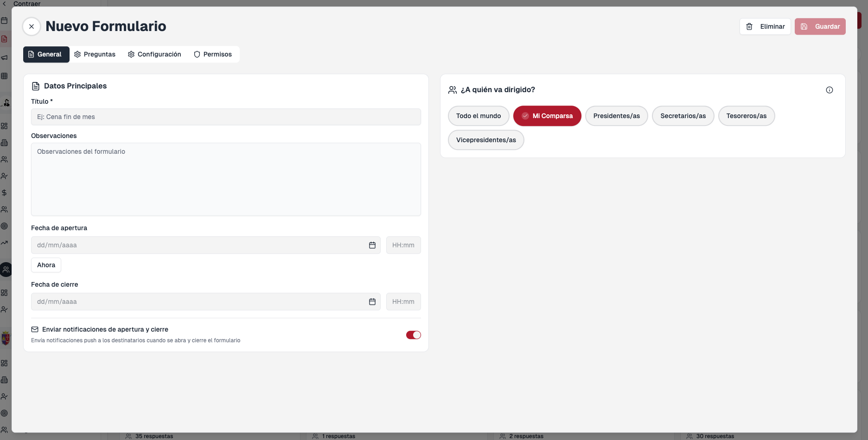Switch to the Preguntas tab
This screenshot has height=440, width=868.
(95, 54)
